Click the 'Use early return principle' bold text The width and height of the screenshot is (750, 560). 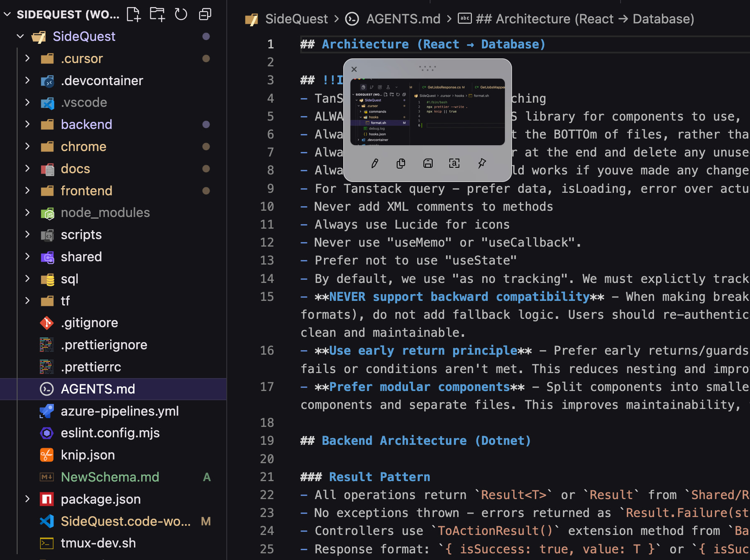pyautogui.click(x=423, y=351)
